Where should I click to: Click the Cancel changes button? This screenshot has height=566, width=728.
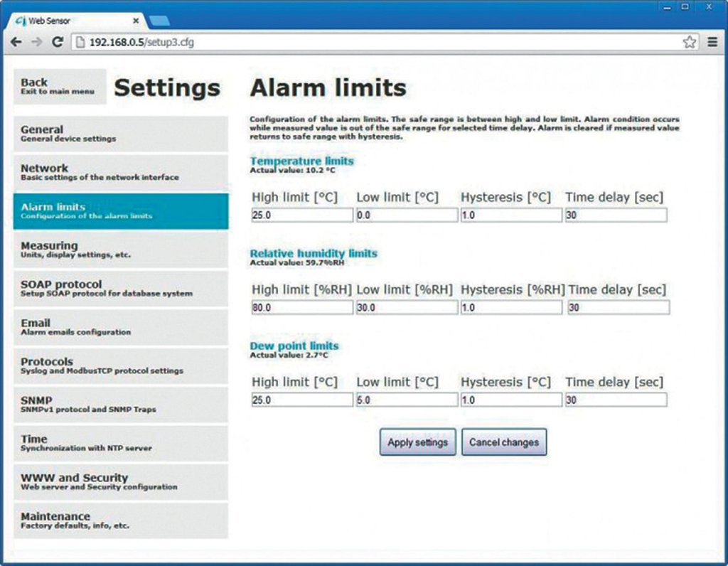(503, 442)
